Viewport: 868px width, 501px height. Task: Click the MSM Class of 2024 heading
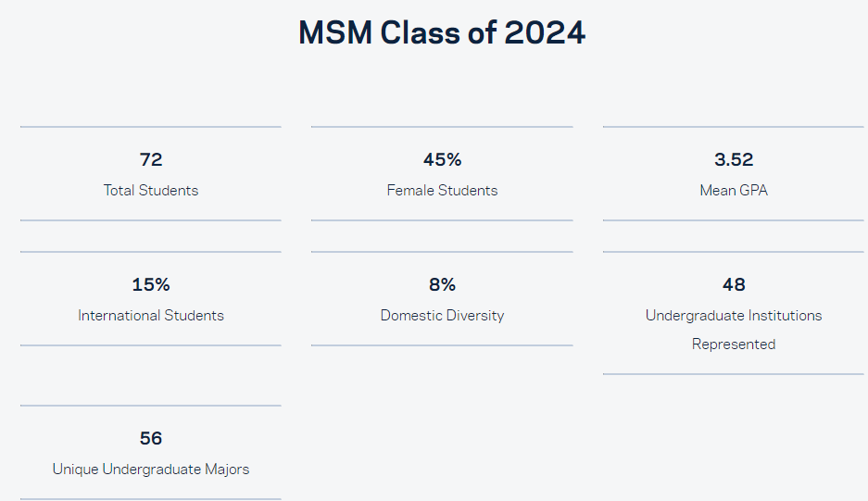coord(442,32)
